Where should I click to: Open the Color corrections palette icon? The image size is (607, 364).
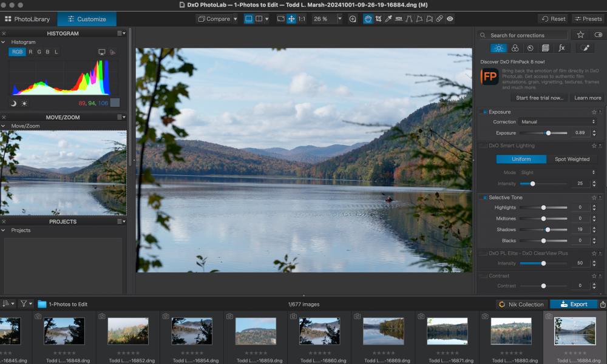click(x=514, y=48)
